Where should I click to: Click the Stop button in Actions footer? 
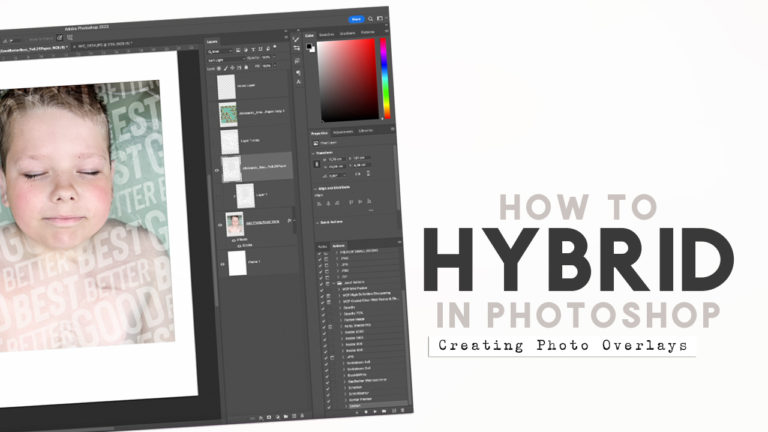(x=357, y=412)
